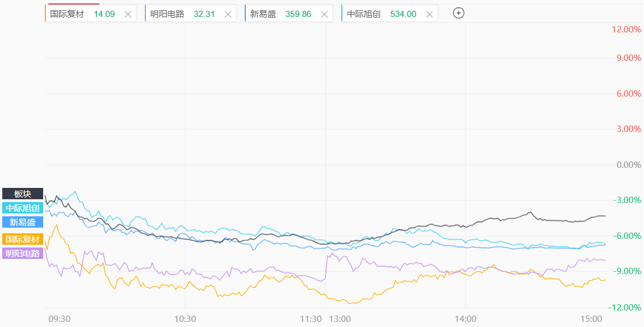The image size is (644, 327).
Task: Delete 新易盛 using its X icon
Action: pyautogui.click(x=324, y=14)
